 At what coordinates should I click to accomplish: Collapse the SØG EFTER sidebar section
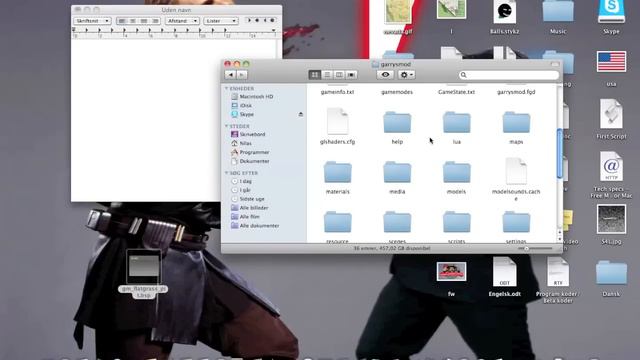pos(227,173)
